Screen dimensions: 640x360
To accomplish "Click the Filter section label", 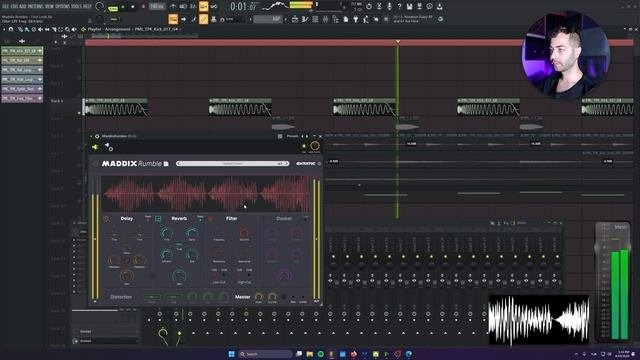I will click(231, 219).
